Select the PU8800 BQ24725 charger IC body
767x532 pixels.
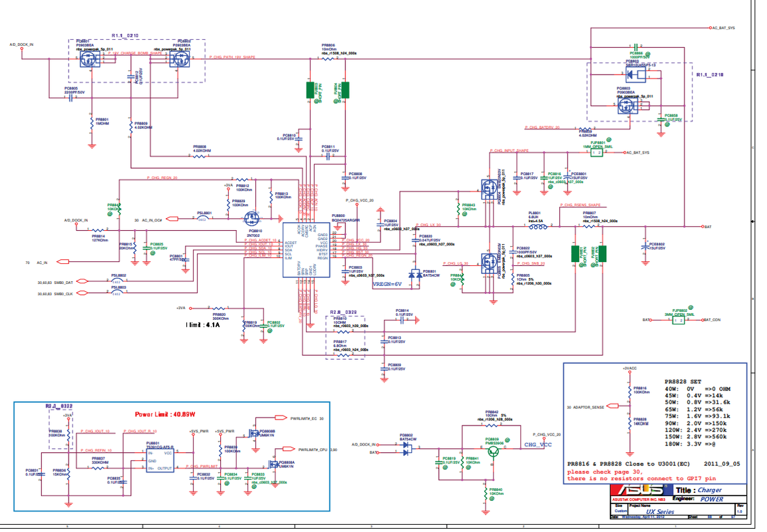point(306,250)
